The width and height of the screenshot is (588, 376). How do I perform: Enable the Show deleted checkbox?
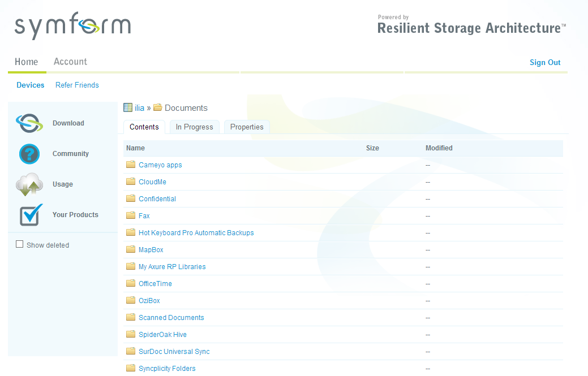pyautogui.click(x=19, y=244)
